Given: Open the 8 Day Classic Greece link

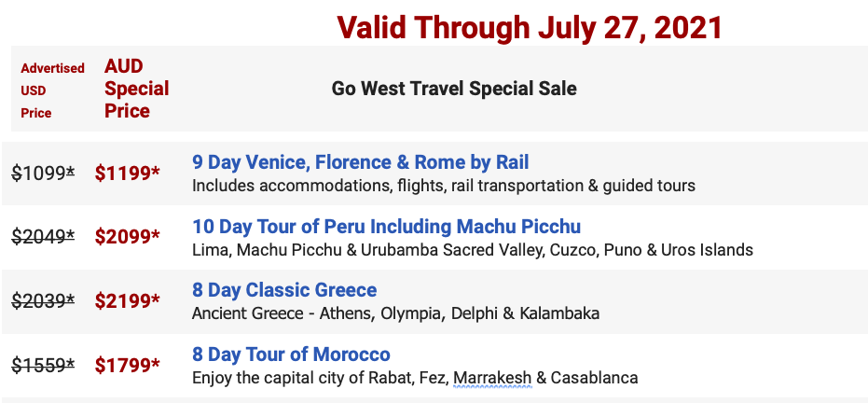Looking at the screenshot, I should pos(284,290).
